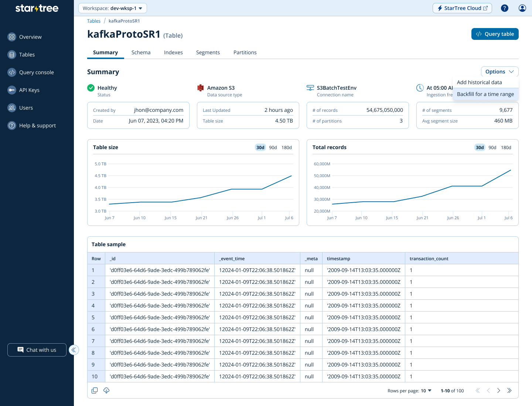This screenshot has height=406, width=532.
Task: Open the StarTree Cloud link
Action: click(462, 8)
